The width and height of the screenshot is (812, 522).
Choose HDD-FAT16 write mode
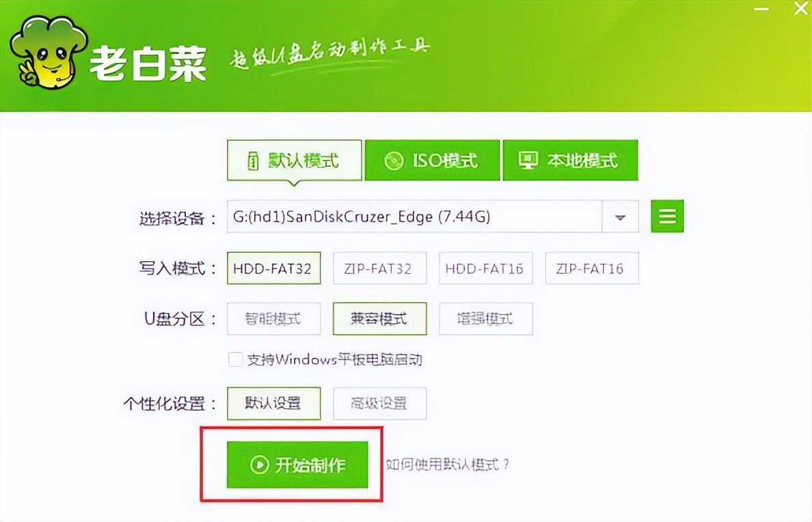point(485,268)
